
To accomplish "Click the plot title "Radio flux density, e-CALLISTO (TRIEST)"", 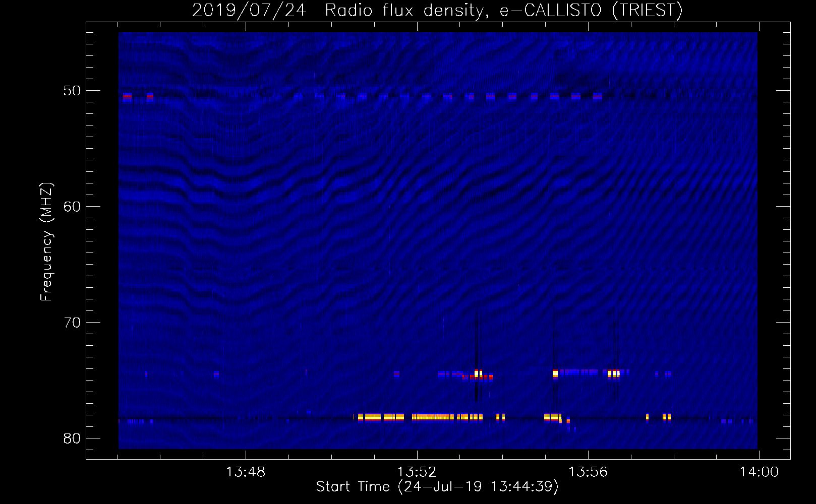I will (503, 10).
